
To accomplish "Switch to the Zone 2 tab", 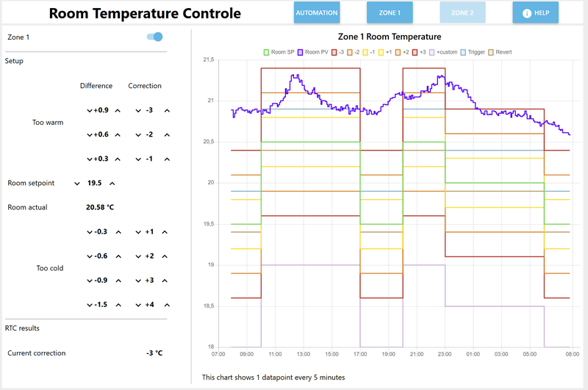I will coord(462,13).
